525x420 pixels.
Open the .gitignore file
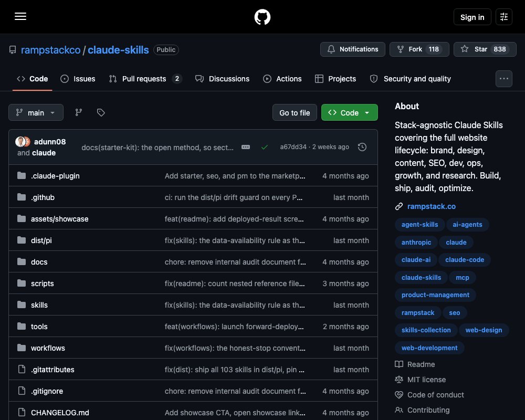pos(47,391)
